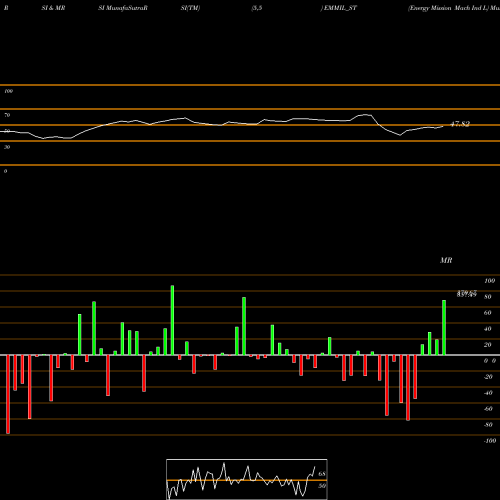Click the MR axis label '100' on the right
Image resolution: width=500 pixels, height=500 pixels.
pos(490,281)
